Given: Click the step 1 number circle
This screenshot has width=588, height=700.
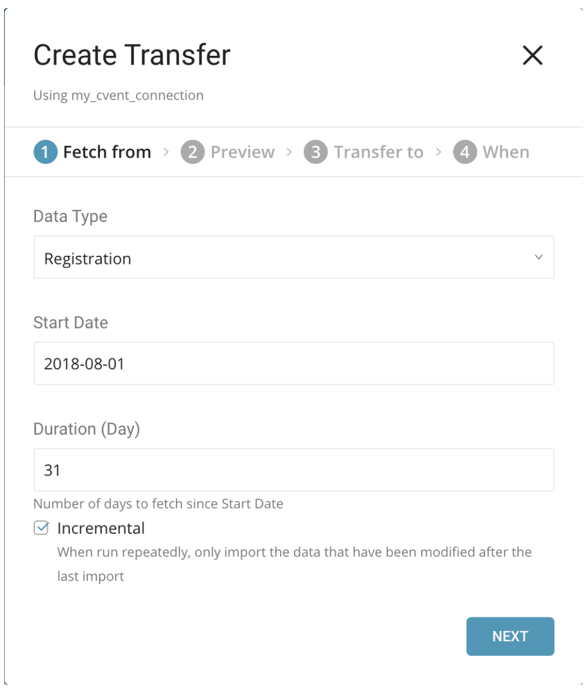Looking at the screenshot, I should [x=45, y=152].
